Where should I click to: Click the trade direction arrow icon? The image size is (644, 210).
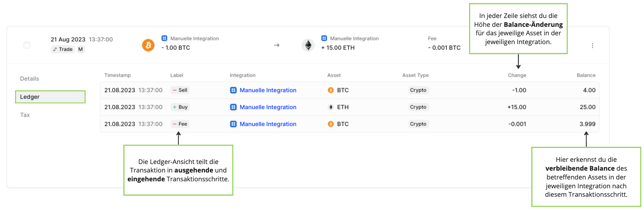click(277, 45)
